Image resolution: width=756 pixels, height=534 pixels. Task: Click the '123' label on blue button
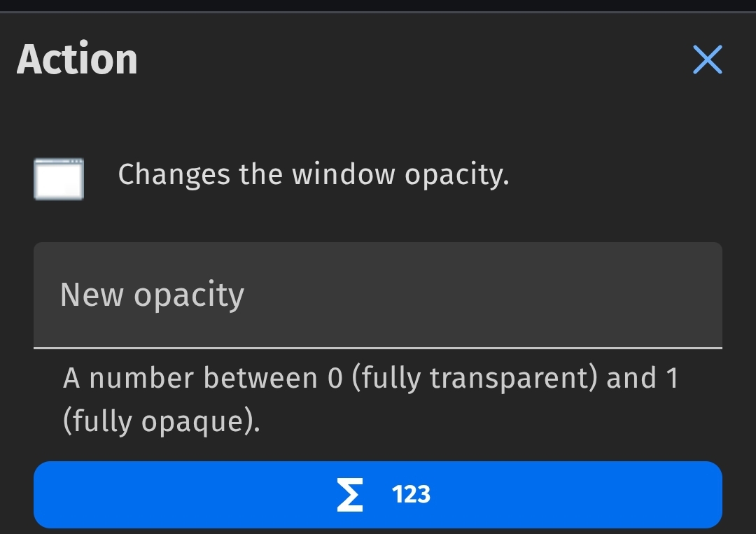411,495
